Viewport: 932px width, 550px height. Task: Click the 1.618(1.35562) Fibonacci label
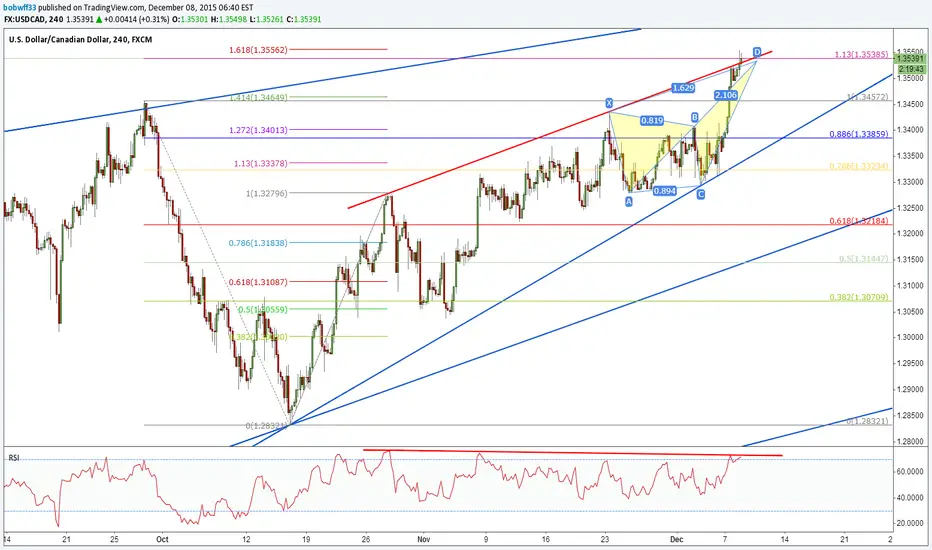pos(258,50)
